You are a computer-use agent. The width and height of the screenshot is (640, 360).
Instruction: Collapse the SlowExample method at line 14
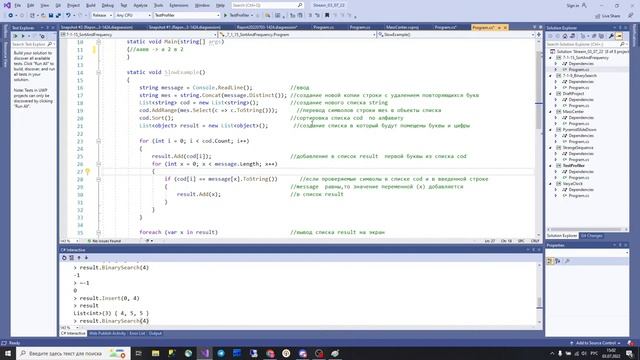(x=98, y=72)
